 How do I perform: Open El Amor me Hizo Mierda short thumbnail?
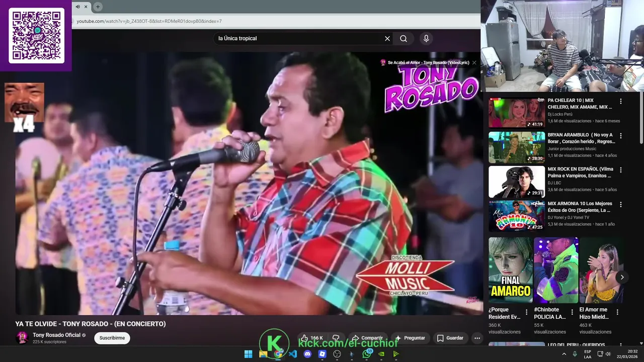(x=601, y=270)
